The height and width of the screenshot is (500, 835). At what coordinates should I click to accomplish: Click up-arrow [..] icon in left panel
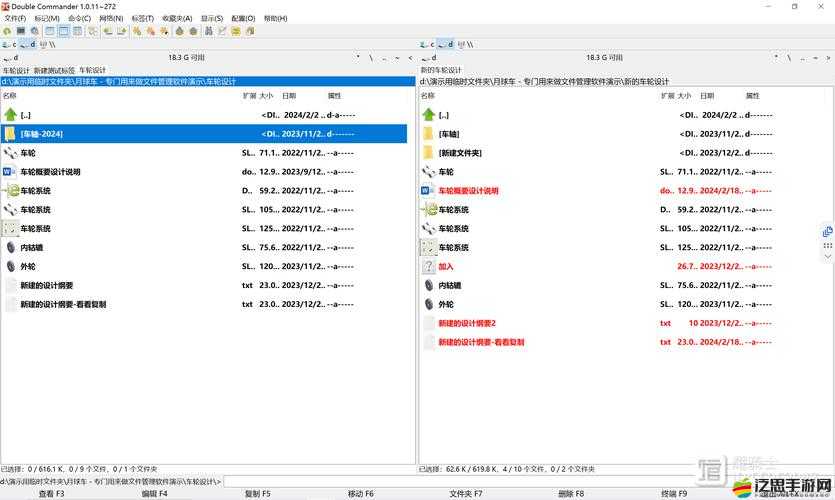click(x=10, y=114)
